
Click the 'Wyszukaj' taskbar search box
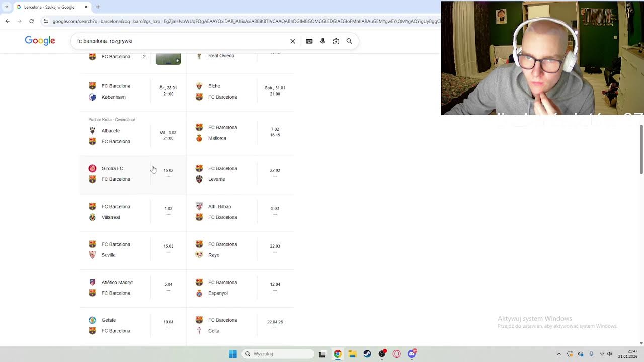point(278,354)
